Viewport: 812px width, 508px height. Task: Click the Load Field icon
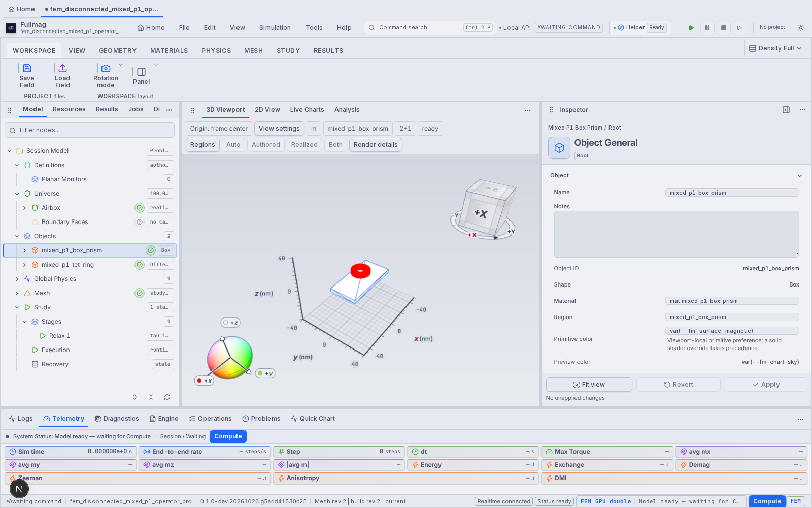pos(62,68)
